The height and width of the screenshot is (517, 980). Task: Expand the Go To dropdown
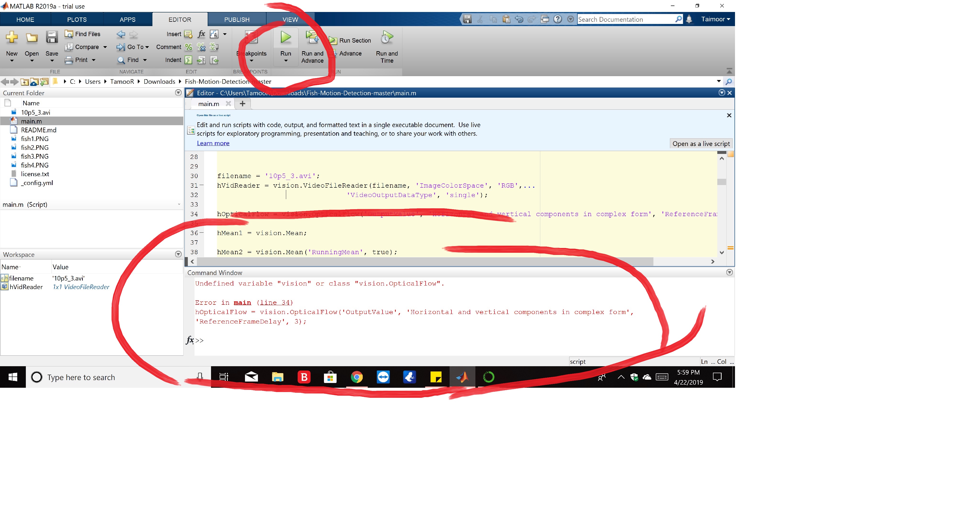click(147, 47)
